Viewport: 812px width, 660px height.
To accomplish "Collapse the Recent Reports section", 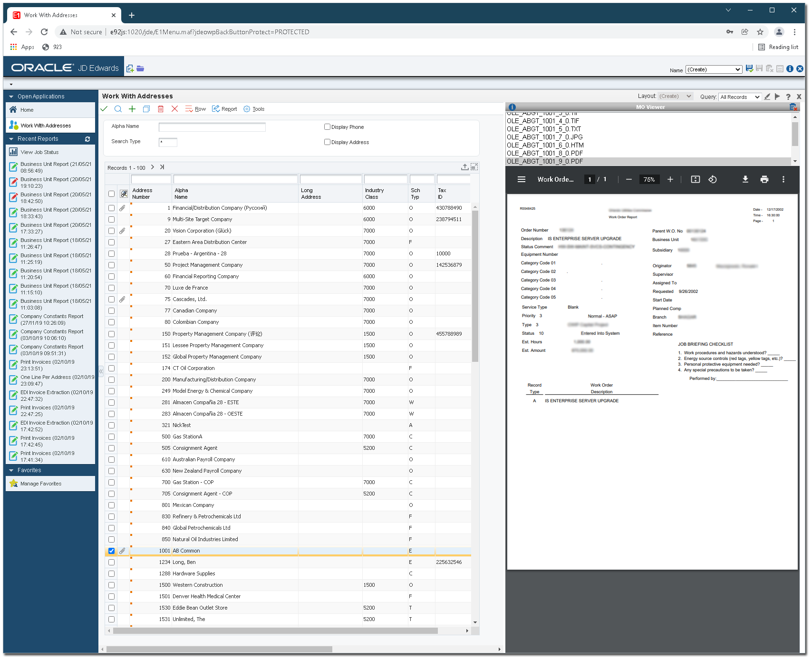I will pyautogui.click(x=11, y=139).
